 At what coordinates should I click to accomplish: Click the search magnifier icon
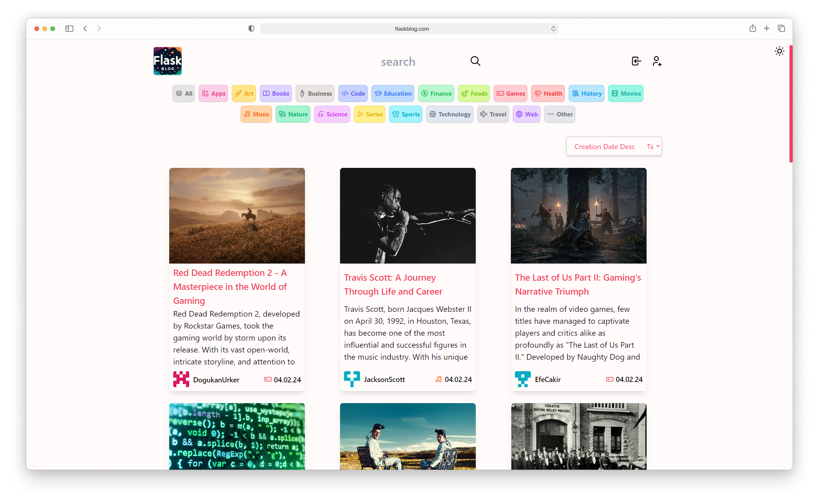point(475,61)
